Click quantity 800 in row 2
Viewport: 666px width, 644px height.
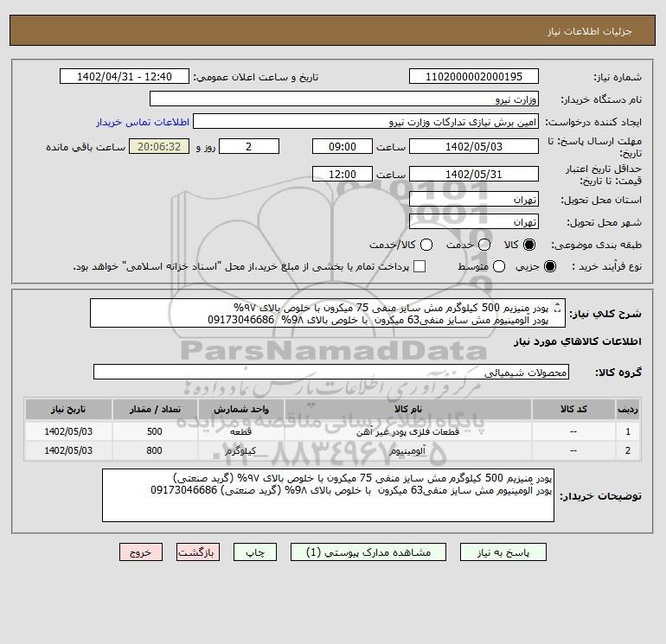(x=155, y=450)
